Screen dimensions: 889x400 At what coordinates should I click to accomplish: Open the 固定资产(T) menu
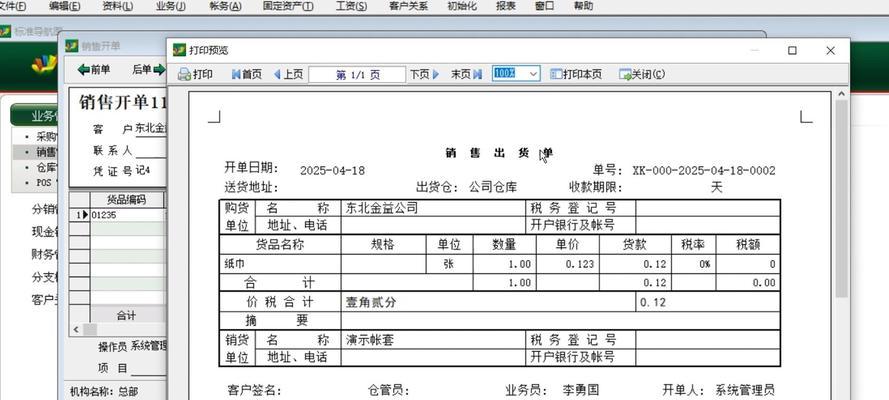[288, 6]
